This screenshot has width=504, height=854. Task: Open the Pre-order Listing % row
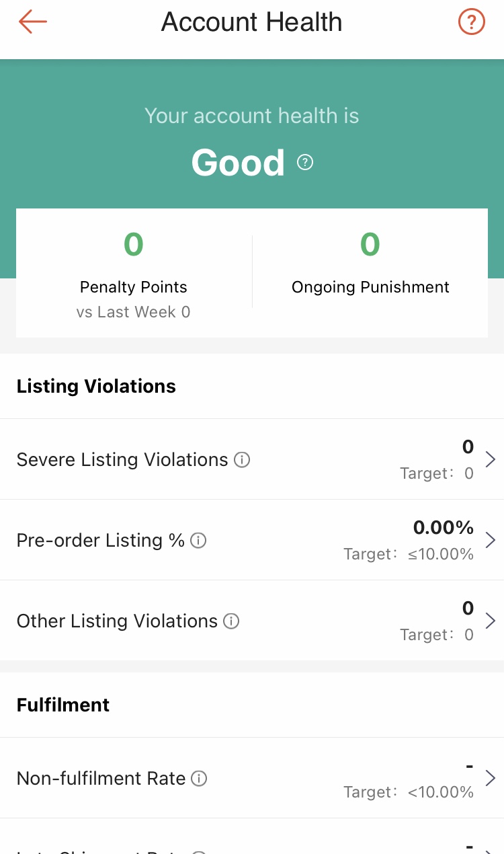click(x=101, y=541)
